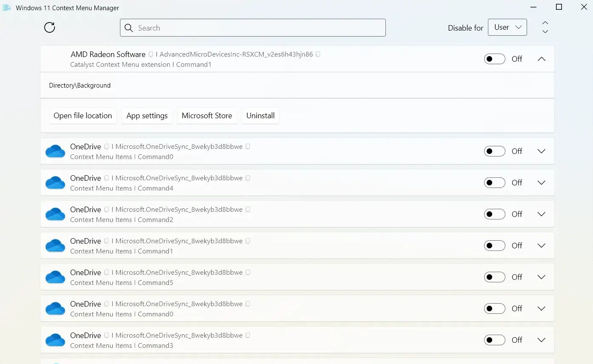Toggle the AMD Radeon Software switch
The width and height of the screenshot is (593, 364).
(x=495, y=59)
